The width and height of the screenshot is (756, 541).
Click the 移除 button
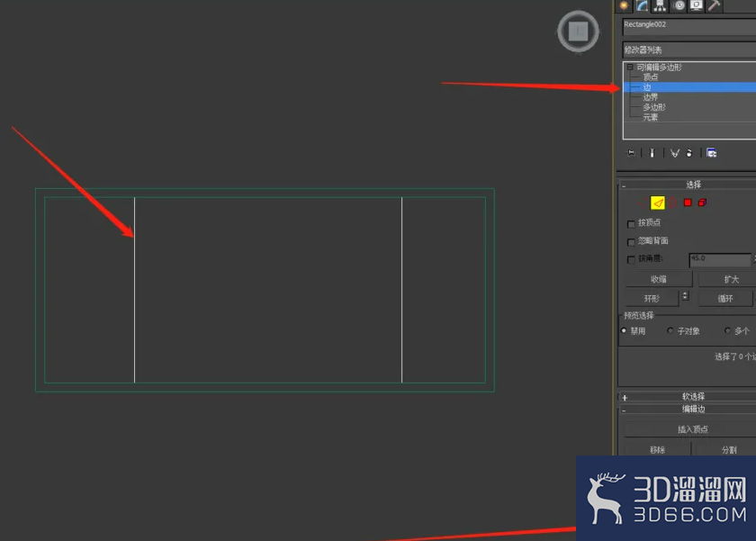point(658,449)
